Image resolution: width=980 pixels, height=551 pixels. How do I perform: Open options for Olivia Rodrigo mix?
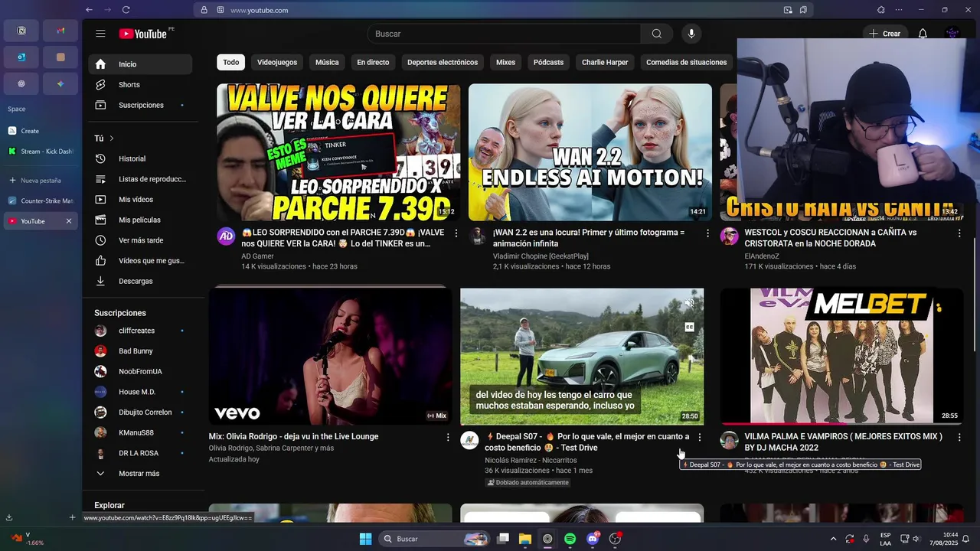pos(448,437)
